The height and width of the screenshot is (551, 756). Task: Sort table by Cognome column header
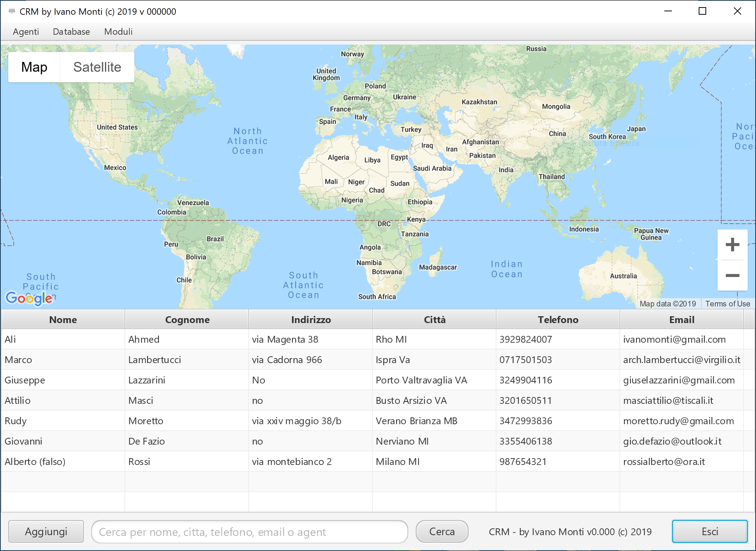(187, 320)
